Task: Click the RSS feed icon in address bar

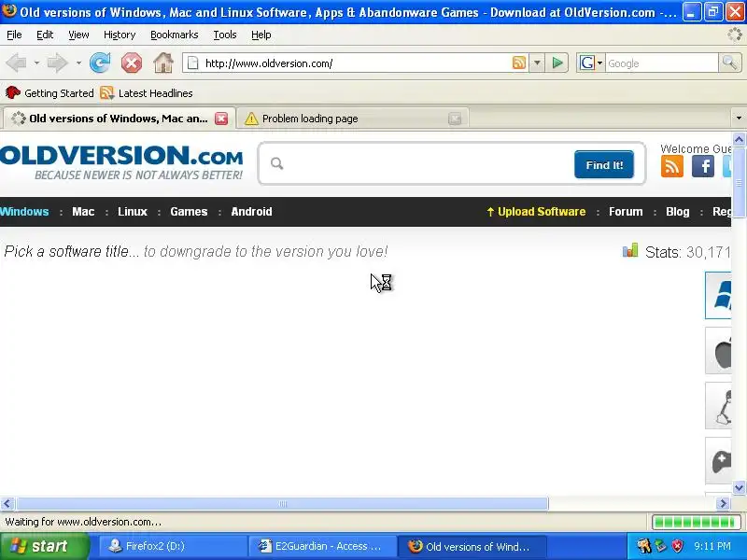Action: tap(519, 63)
